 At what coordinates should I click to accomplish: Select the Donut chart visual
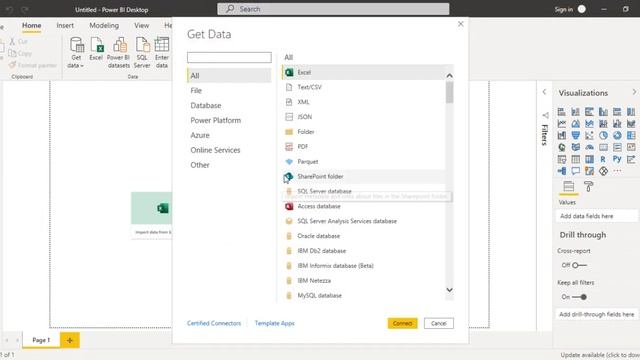617,135
